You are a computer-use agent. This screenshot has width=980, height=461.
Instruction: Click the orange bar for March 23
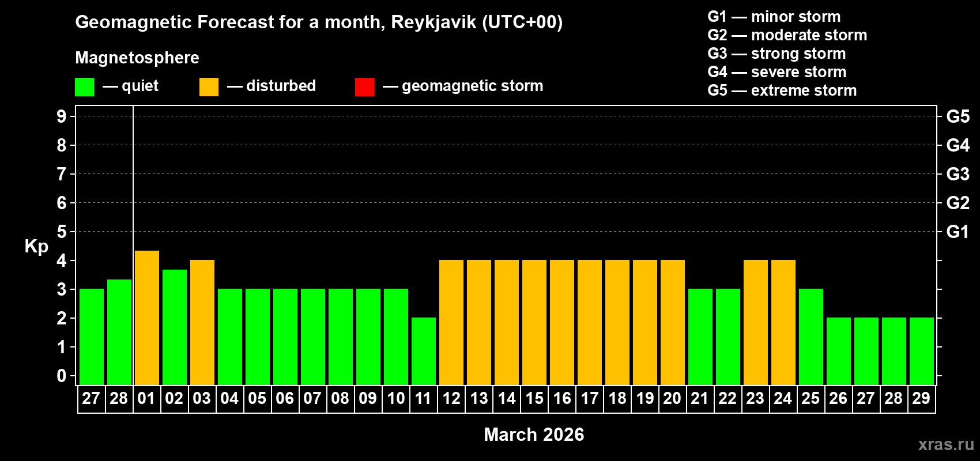click(756, 322)
